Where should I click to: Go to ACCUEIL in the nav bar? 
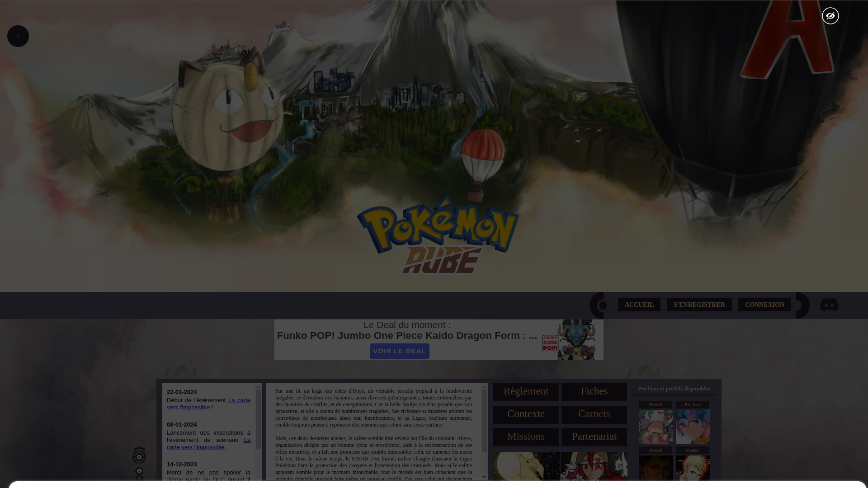point(639,305)
